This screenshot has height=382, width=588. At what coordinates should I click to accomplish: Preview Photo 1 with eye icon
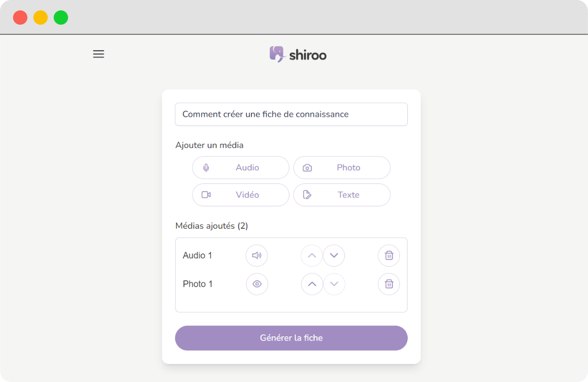coord(257,284)
